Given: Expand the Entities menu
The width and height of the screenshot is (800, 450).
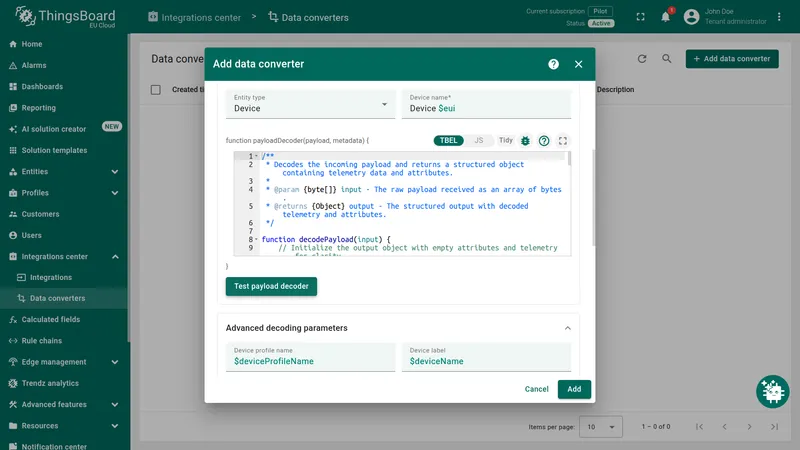Looking at the screenshot, I should [63, 172].
